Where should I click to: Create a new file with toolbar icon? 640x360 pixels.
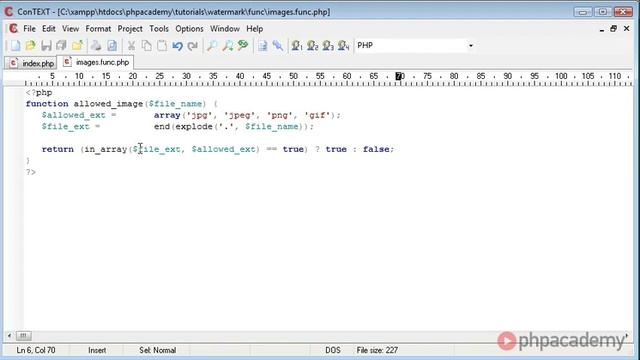pos(15,45)
